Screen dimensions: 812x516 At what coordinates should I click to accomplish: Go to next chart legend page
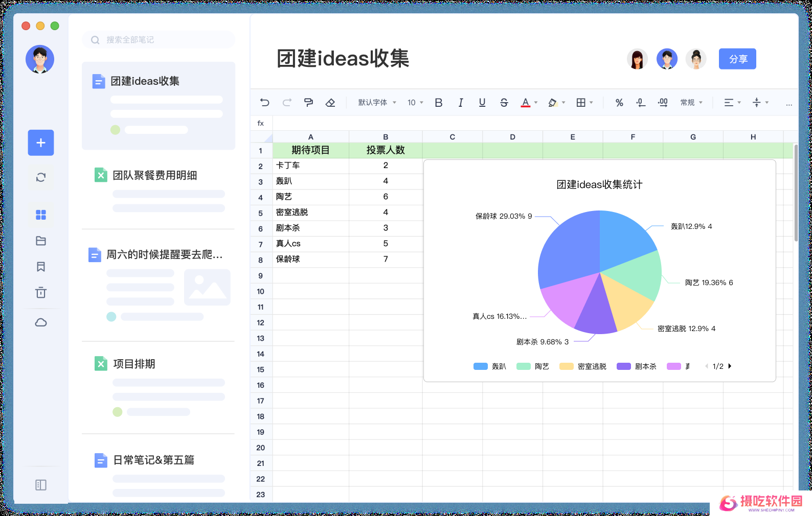730,366
